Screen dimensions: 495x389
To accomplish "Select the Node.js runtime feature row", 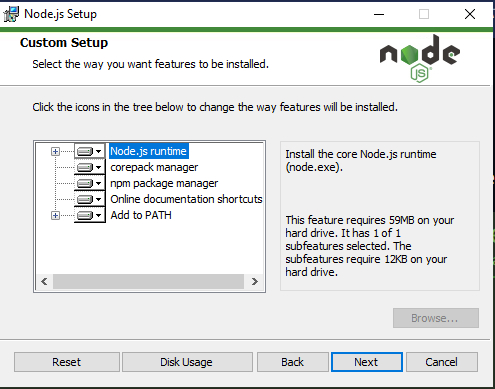I will point(149,151).
